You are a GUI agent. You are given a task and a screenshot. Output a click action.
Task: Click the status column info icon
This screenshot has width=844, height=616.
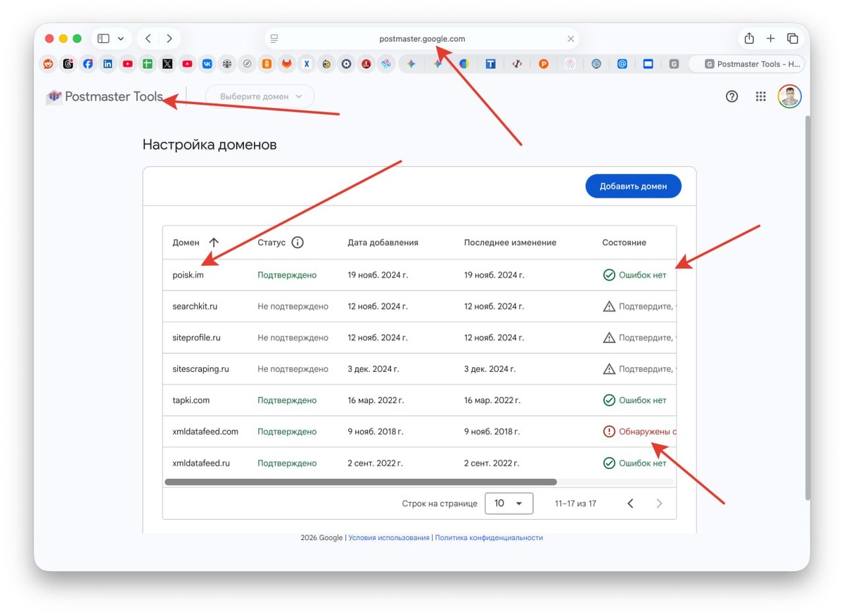point(298,243)
